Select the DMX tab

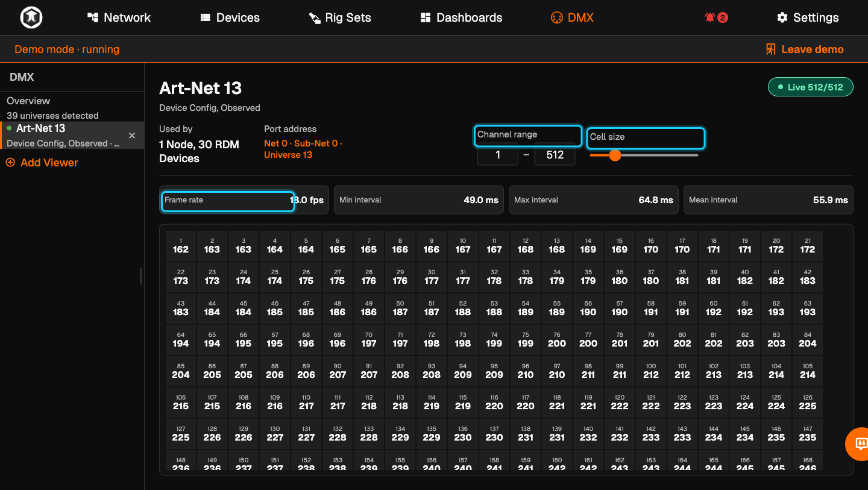[x=572, y=17]
